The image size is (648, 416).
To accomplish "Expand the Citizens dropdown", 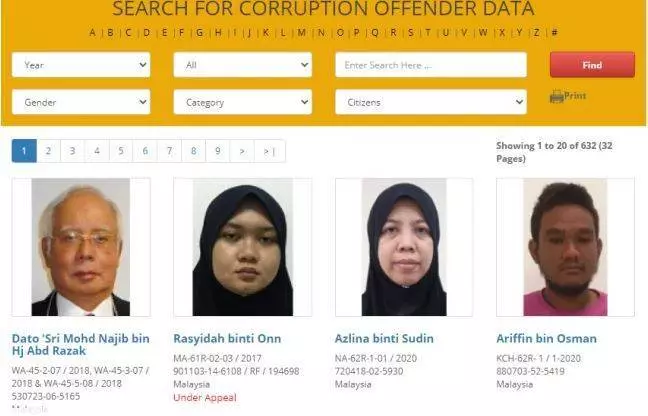I will [x=431, y=102].
